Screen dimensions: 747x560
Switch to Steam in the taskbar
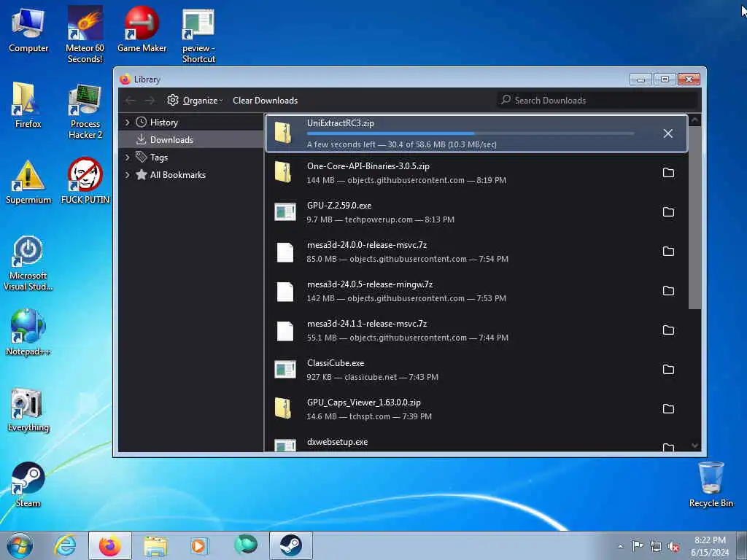(290, 545)
